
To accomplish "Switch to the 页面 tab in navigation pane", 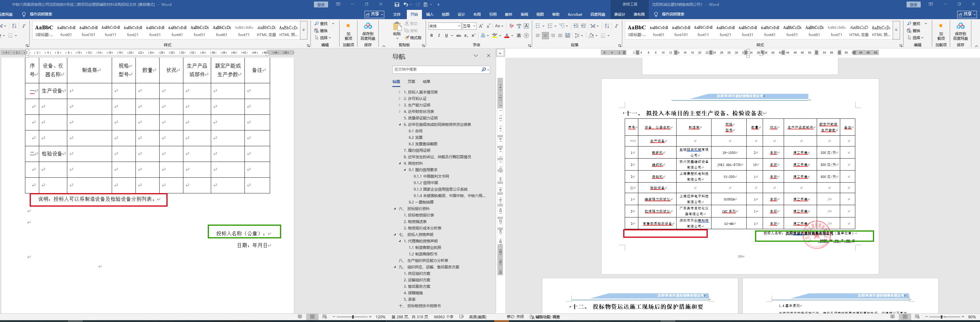I will (411, 81).
